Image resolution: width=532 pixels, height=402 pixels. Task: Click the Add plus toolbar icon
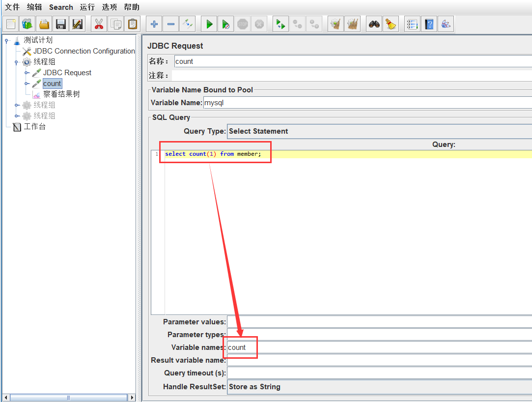(x=154, y=24)
